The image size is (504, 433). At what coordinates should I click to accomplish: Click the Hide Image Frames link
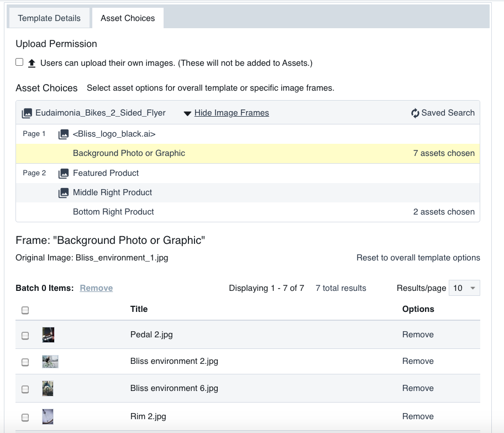232,113
